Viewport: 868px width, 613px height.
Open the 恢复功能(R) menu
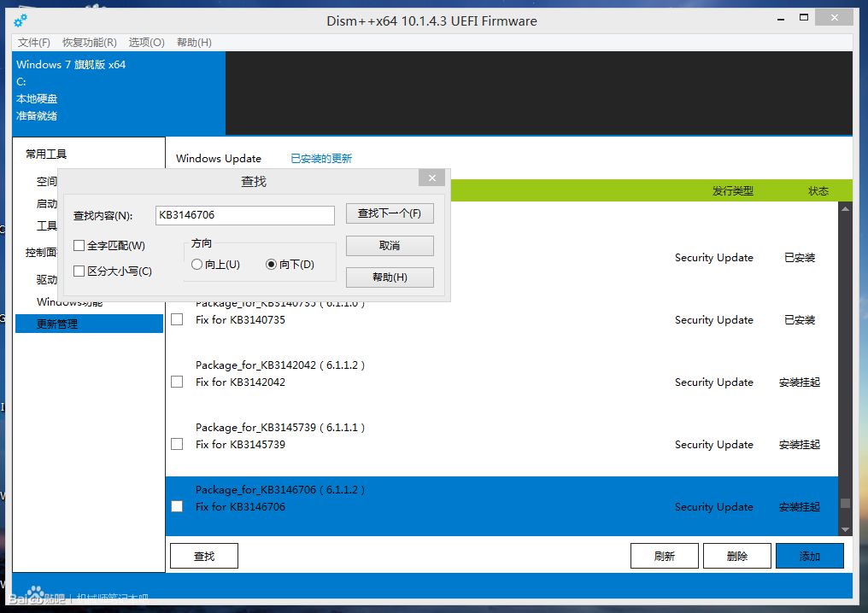pyautogui.click(x=89, y=43)
